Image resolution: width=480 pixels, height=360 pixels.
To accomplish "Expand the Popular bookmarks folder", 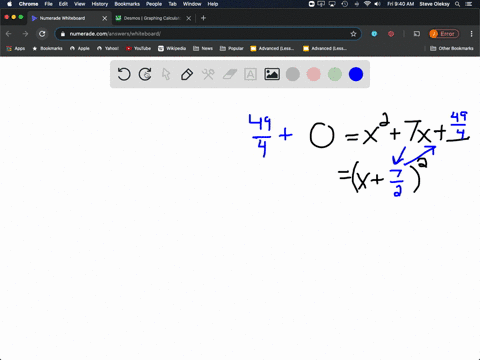I will [x=232, y=48].
